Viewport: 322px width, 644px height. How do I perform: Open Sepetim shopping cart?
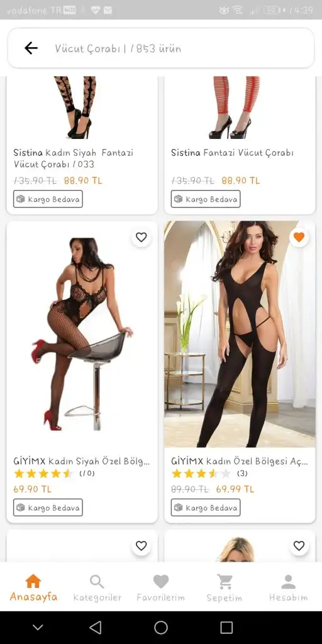tap(225, 588)
